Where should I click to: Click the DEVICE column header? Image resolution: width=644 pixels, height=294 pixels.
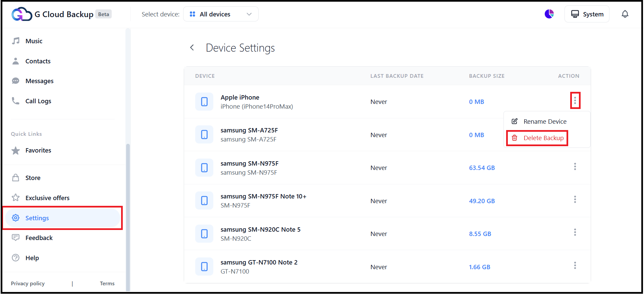pos(205,76)
